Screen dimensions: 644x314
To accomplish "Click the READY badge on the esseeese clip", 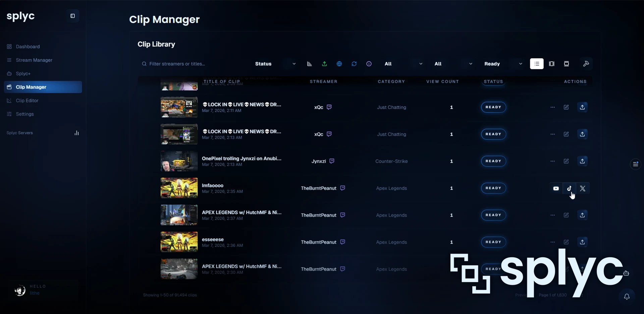I will point(493,242).
